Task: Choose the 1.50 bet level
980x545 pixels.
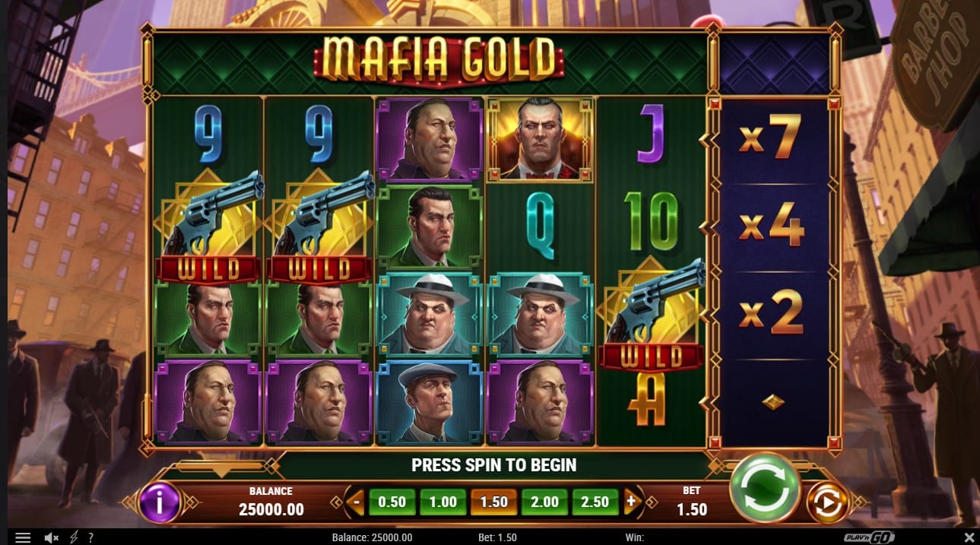Action: pyautogui.click(x=493, y=502)
